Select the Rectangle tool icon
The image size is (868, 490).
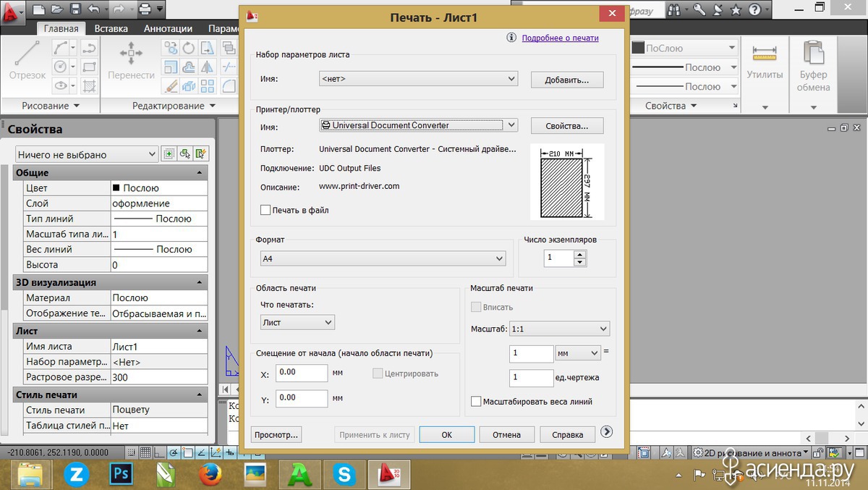click(90, 67)
